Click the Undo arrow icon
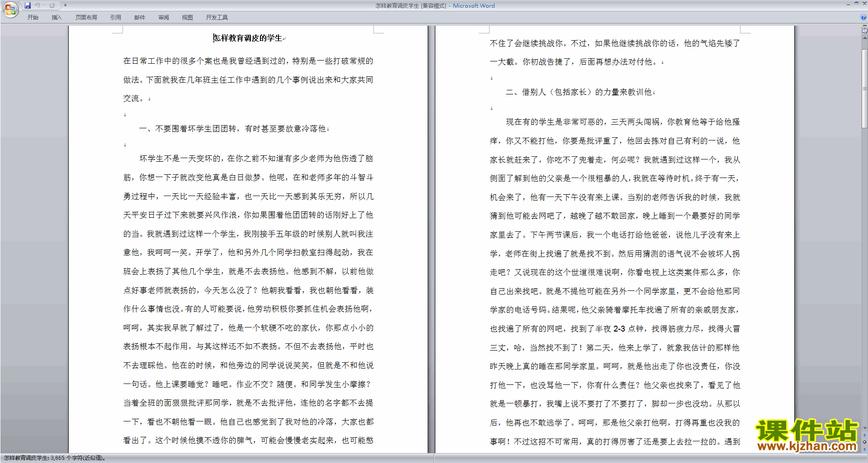Viewport: 868px width, 463px height. pyautogui.click(x=38, y=5)
